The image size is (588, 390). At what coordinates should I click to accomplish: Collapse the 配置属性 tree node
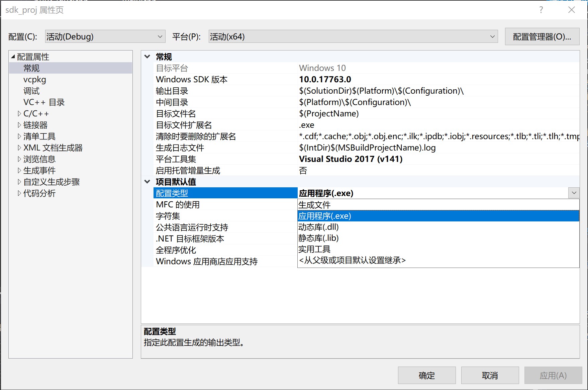coord(13,57)
